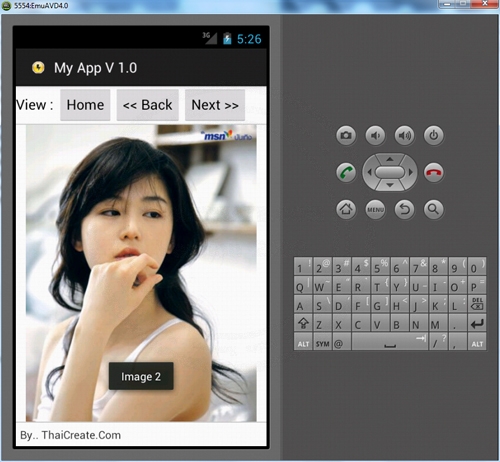The height and width of the screenshot is (462, 500).
Task: Click the D-pad center select button
Action: [x=390, y=172]
